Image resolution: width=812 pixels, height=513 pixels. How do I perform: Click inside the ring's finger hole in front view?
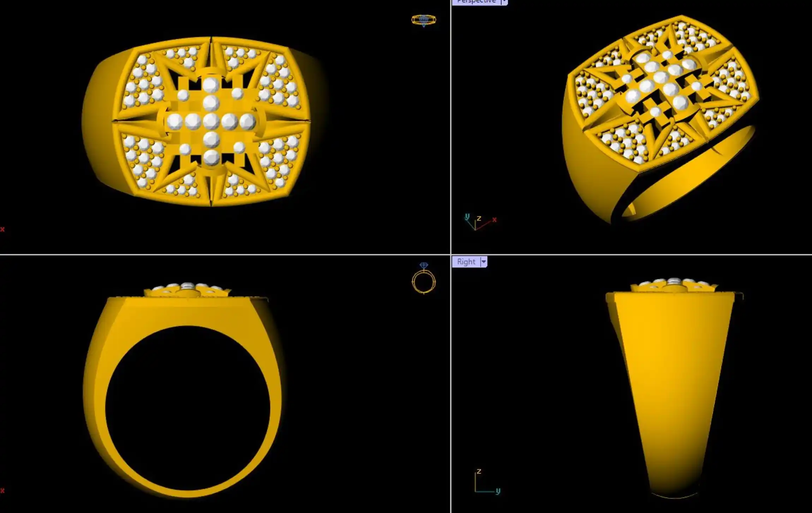[x=187, y=408]
